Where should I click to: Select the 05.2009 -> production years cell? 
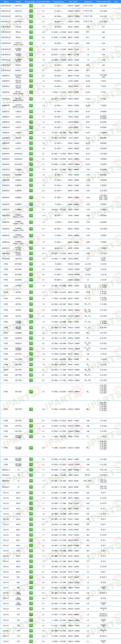pos(59,27)
